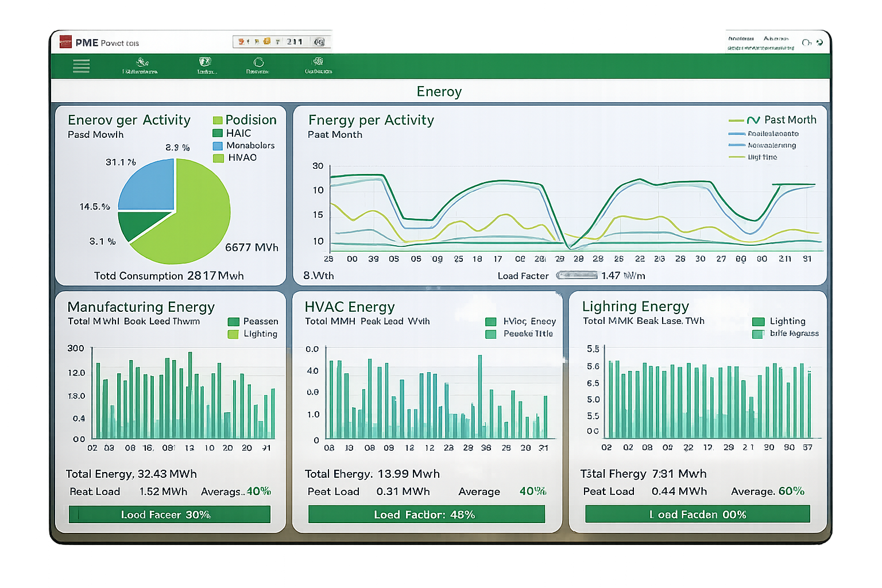The width and height of the screenshot is (882, 588).
Task: Click the orange square icon in the top toolbar
Action: point(267,41)
